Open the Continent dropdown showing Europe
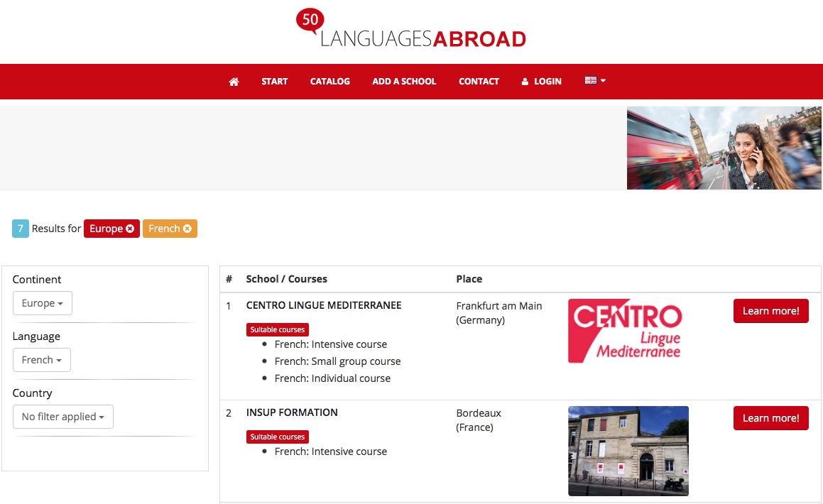823x504 pixels. pyautogui.click(x=42, y=302)
